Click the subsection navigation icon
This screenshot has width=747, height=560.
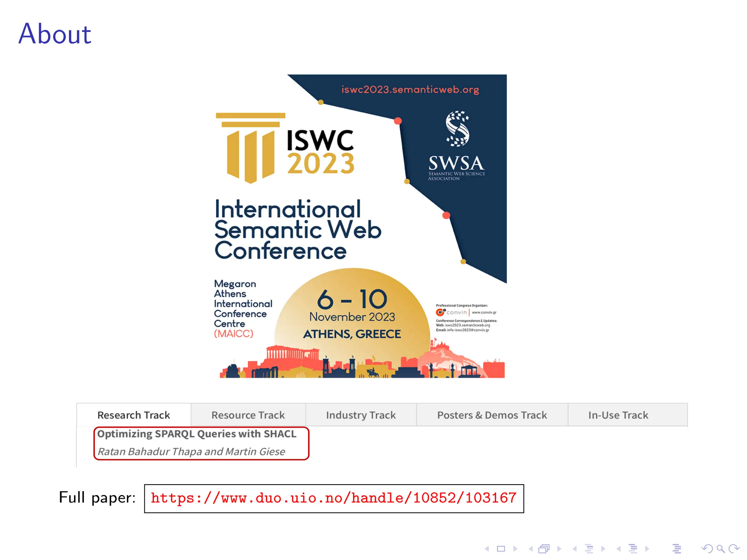pos(589,549)
